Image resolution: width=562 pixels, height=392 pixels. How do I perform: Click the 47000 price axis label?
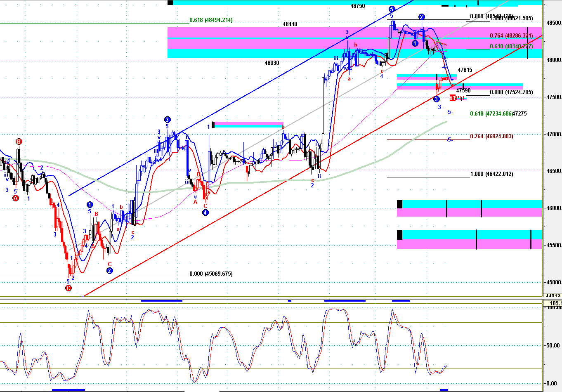(554, 134)
